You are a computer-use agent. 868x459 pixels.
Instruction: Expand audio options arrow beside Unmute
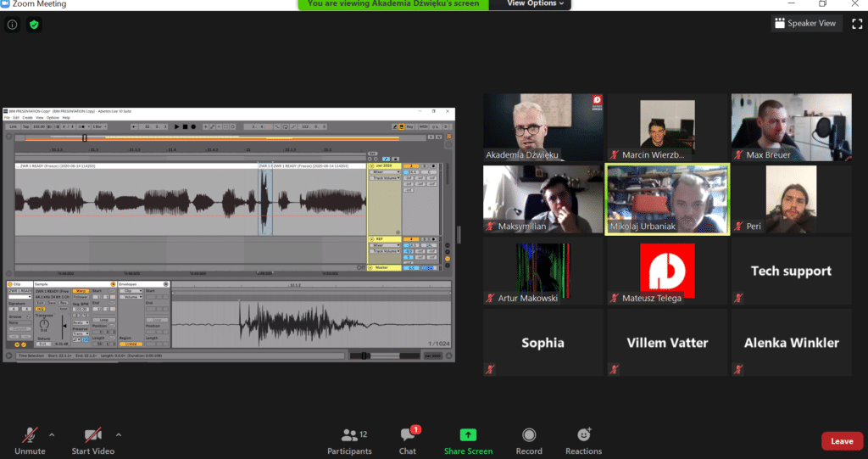pos(52,435)
